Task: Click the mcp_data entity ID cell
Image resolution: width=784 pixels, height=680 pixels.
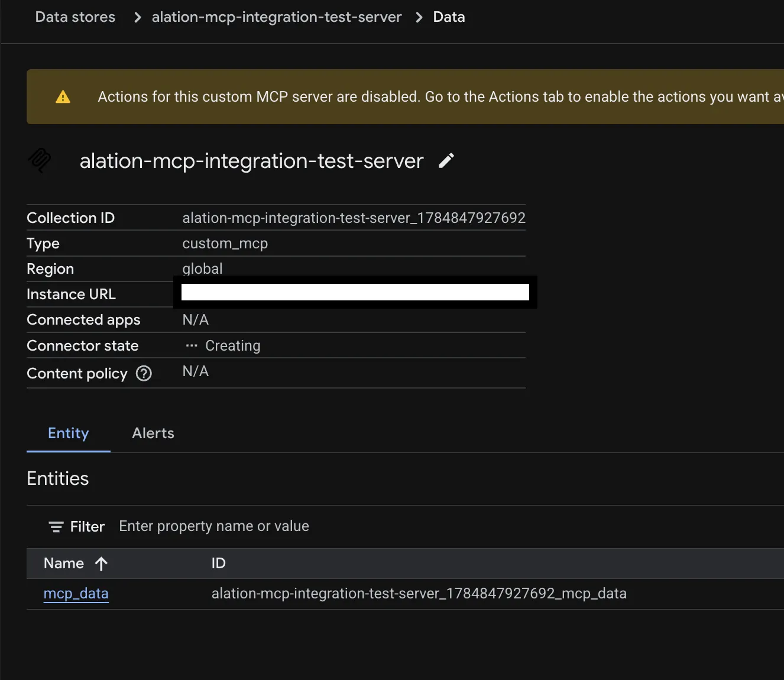Action: (419, 594)
